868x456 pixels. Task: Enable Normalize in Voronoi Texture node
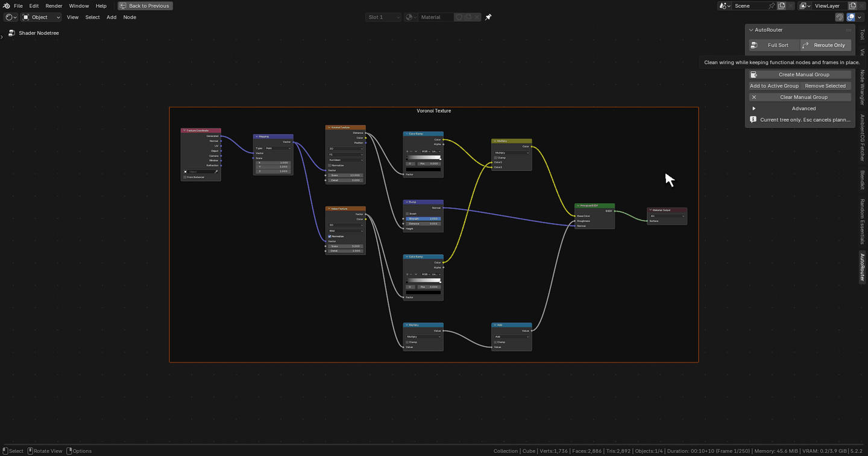point(330,165)
